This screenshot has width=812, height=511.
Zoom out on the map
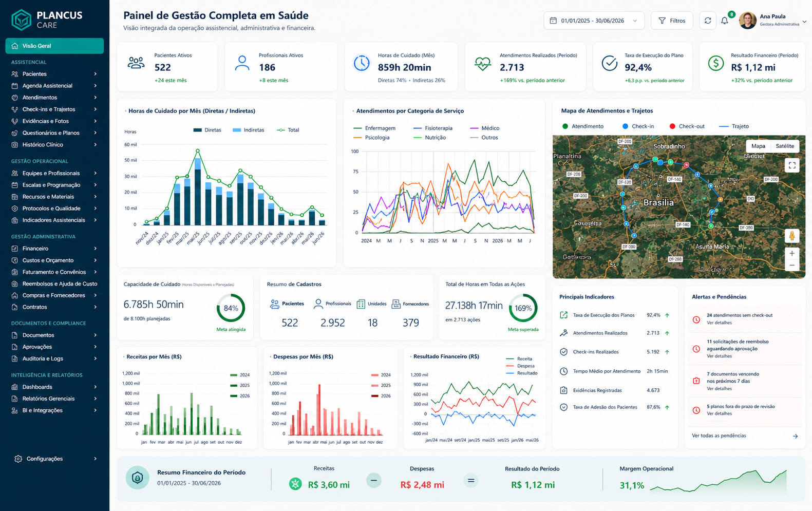tap(792, 266)
